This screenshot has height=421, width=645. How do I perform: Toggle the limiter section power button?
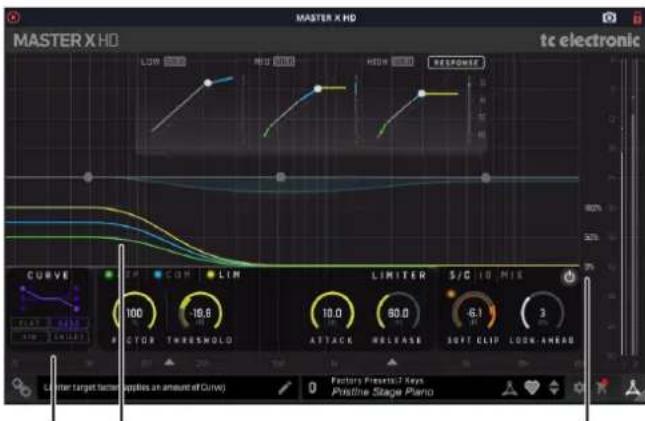point(569,277)
